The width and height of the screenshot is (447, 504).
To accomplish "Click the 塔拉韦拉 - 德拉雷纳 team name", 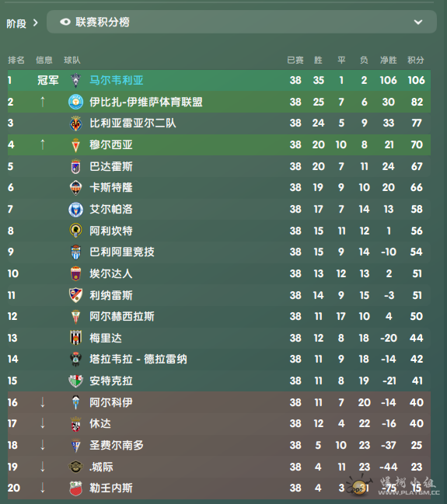I will coord(138,359).
